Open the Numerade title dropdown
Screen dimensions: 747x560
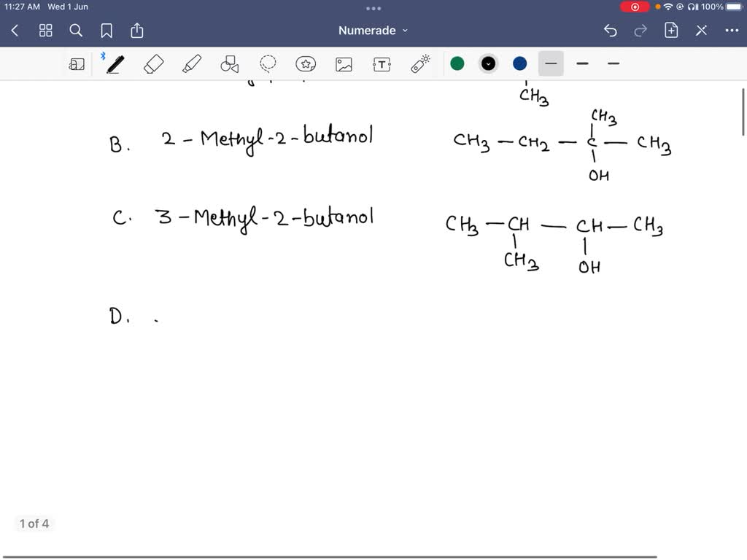(x=373, y=31)
